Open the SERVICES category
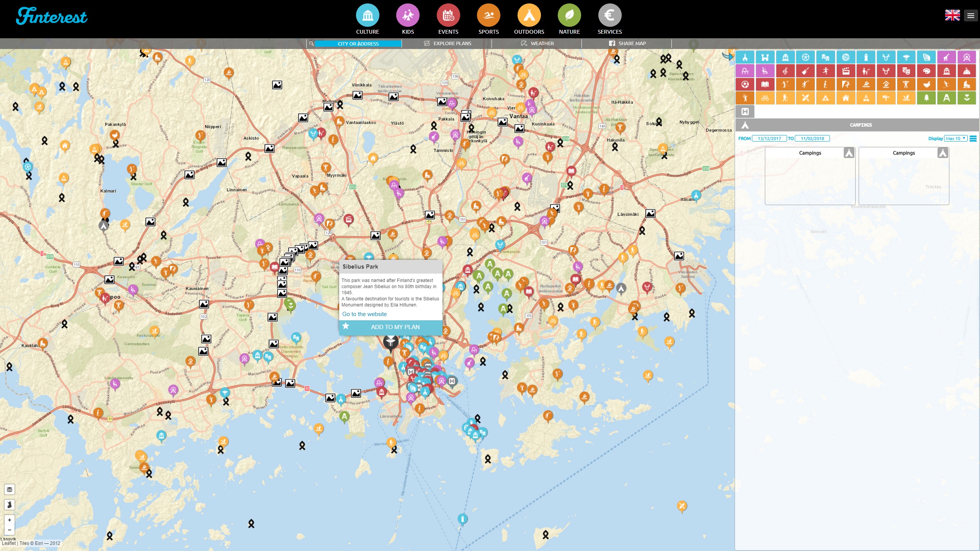 [610, 19]
